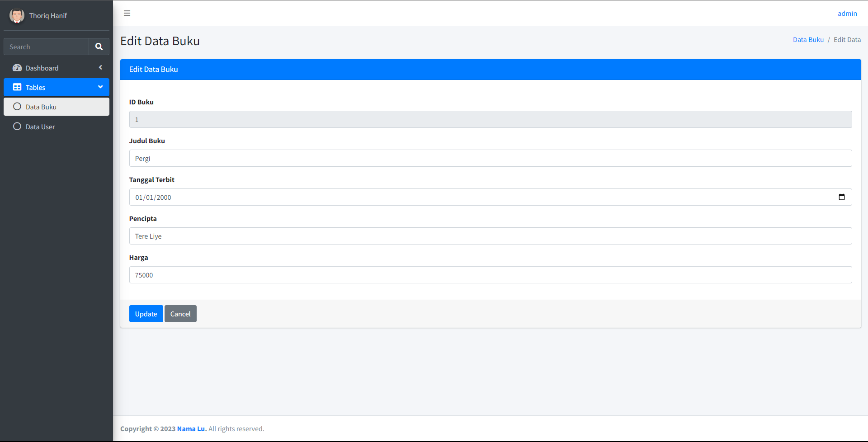Viewport: 868px width, 442px height.
Task: Click the circle icon beside Data Buku
Action: (x=17, y=107)
